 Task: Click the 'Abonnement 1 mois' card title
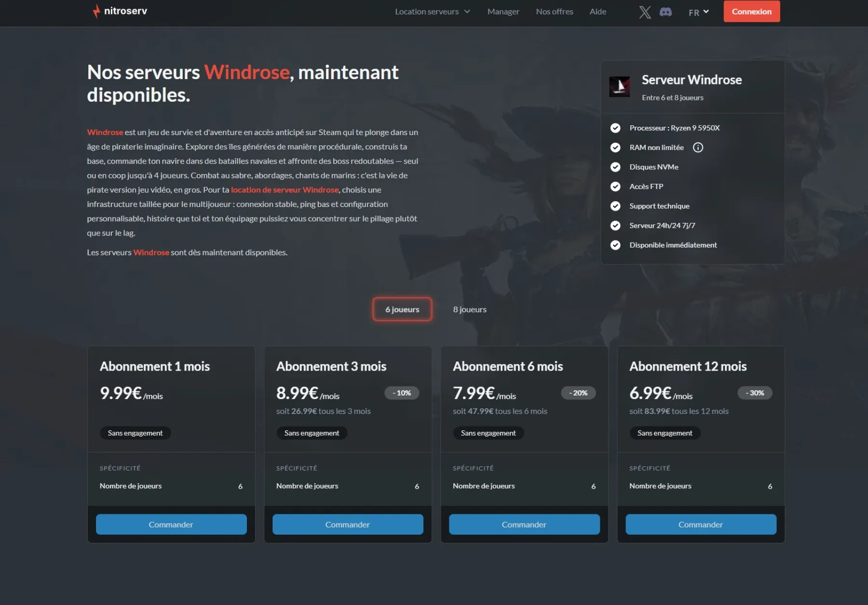pos(155,366)
